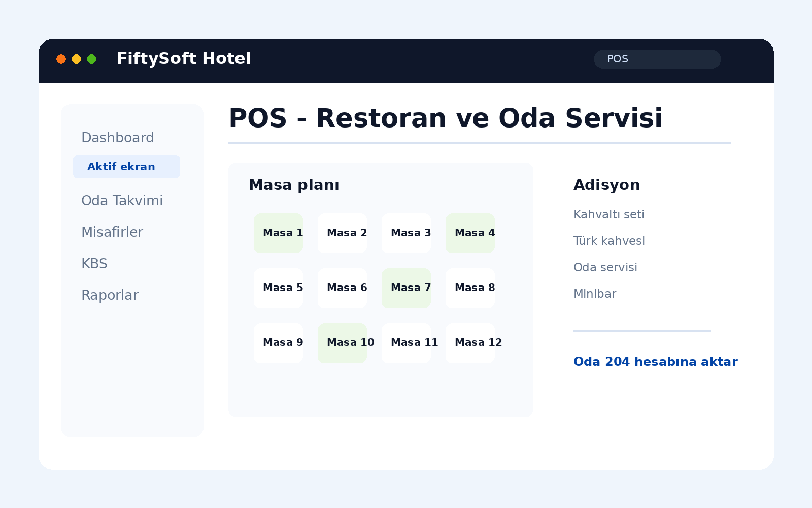812x508 pixels.
Task: Click the Masa planı heading
Action: (x=294, y=185)
